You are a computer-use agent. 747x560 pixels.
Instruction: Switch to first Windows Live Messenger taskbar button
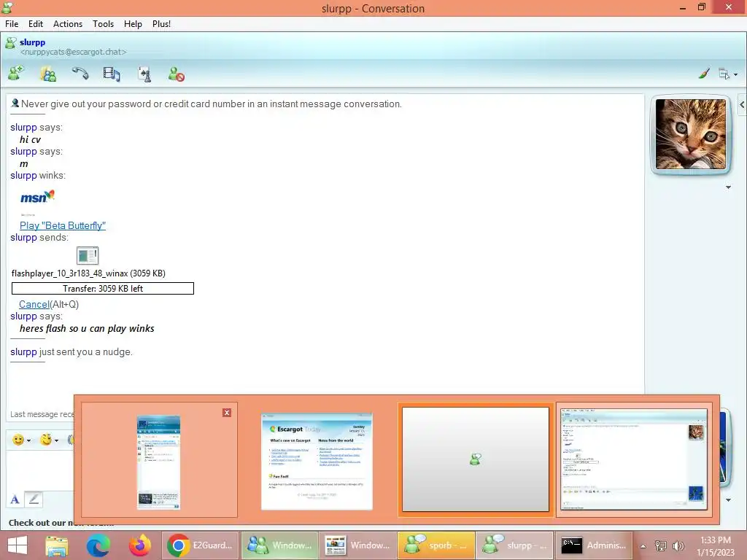tap(279, 545)
